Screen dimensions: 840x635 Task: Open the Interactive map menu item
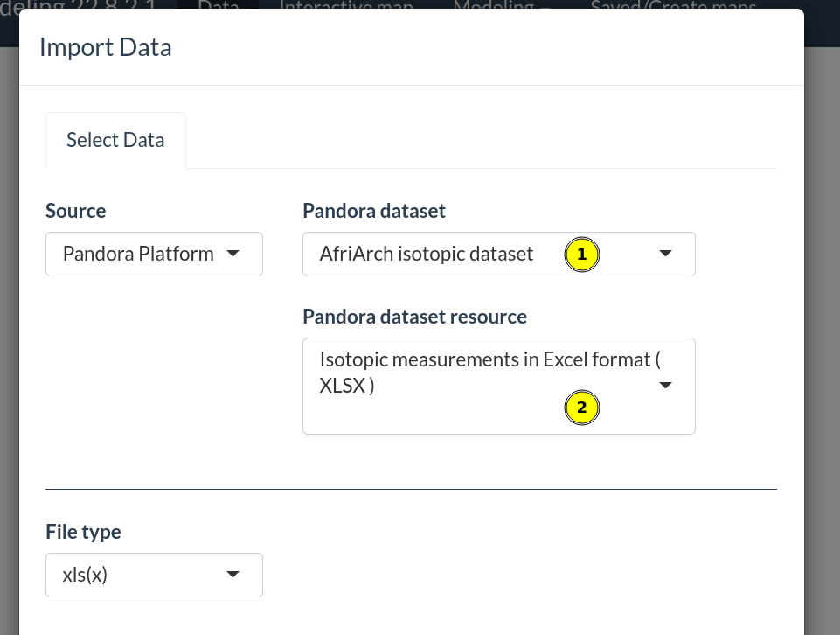pyautogui.click(x=345, y=8)
